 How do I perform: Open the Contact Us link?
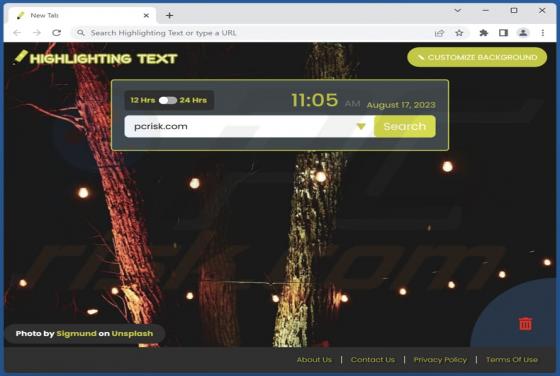click(373, 360)
